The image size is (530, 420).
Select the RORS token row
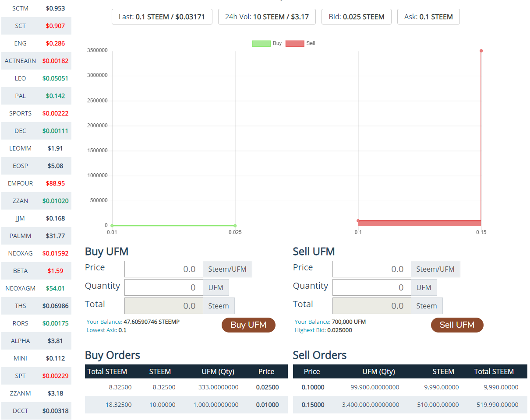tap(36, 323)
